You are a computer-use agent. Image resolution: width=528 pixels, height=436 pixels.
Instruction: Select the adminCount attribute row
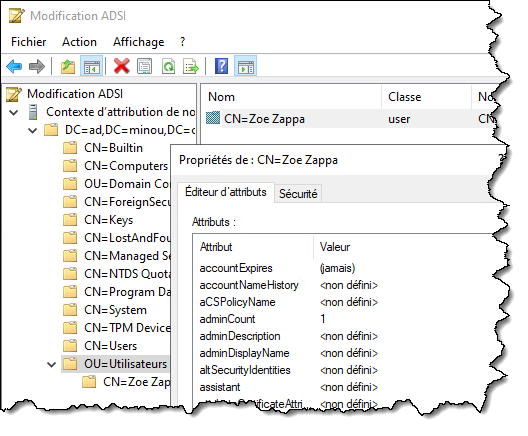click(343, 319)
